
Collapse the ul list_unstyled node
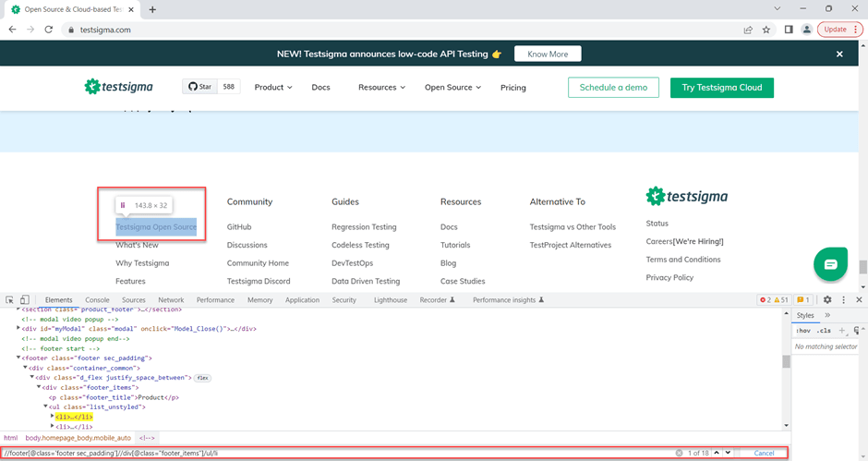pyautogui.click(x=45, y=406)
